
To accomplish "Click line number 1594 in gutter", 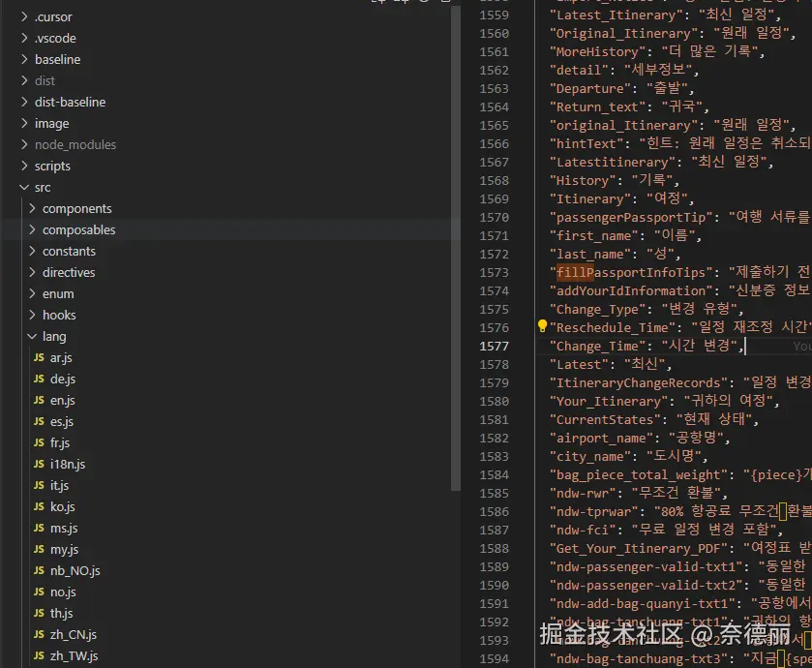I will click(x=494, y=658).
